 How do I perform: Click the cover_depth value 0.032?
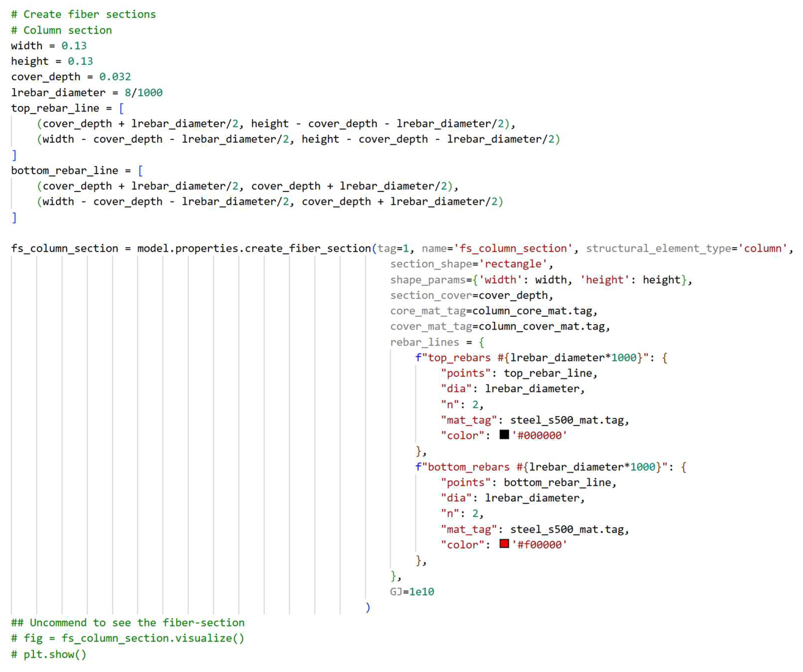coord(115,77)
